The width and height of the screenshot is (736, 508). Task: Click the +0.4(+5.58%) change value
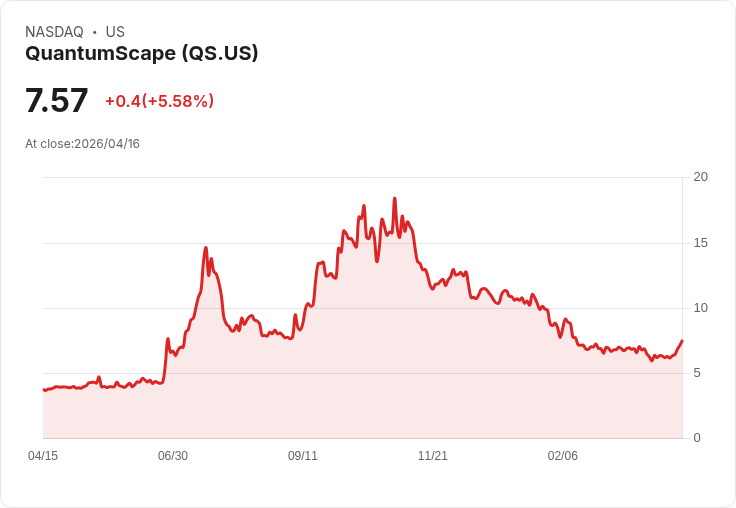160,101
